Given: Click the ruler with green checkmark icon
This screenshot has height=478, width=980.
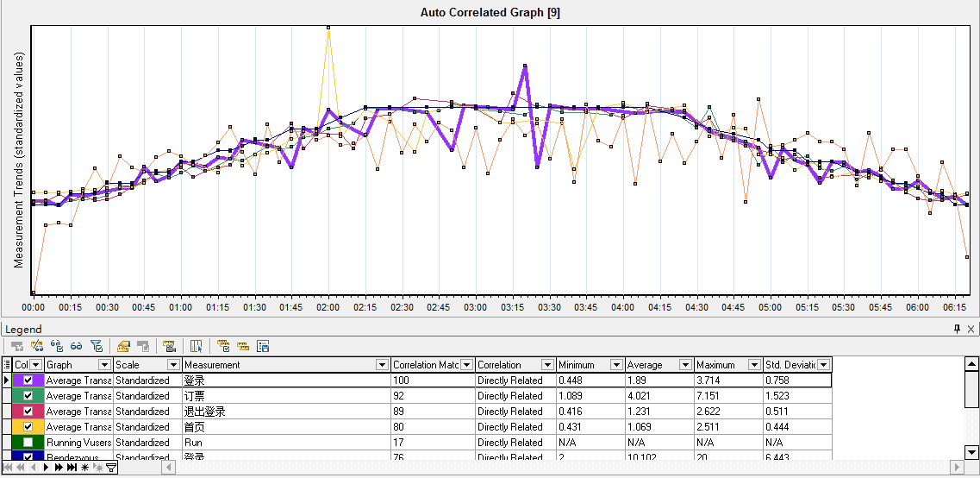Looking at the screenshot, I should click(x=223, y=345).
